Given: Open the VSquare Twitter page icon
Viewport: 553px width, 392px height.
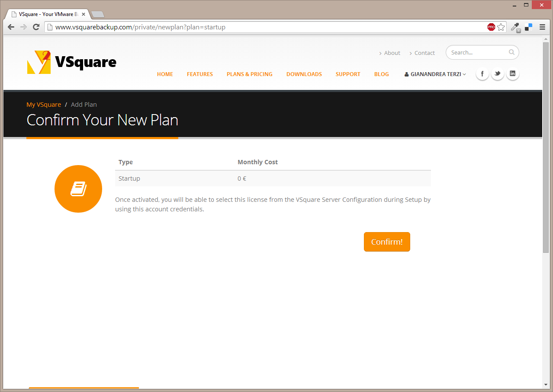Looking at the screenshot, I should (497, 74).
